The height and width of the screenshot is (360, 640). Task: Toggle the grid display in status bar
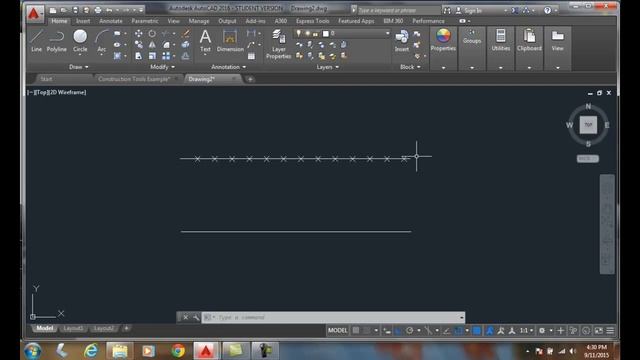tap(356, 331)
